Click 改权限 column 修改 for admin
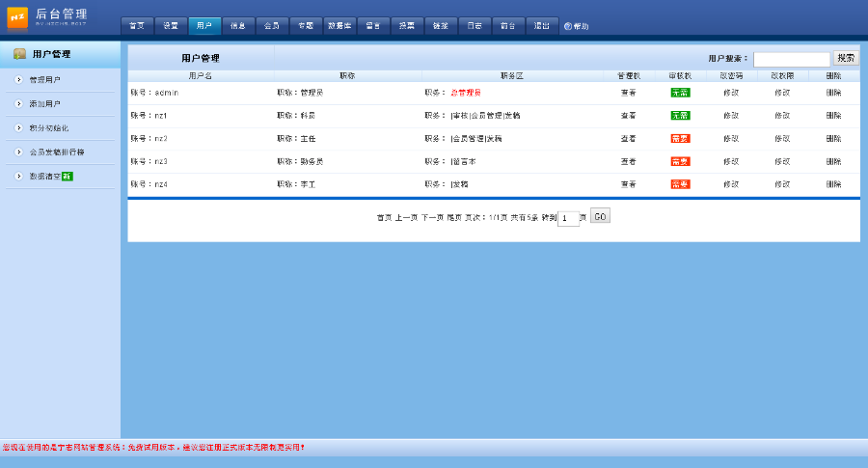868x468 pixels. (782, 93)
